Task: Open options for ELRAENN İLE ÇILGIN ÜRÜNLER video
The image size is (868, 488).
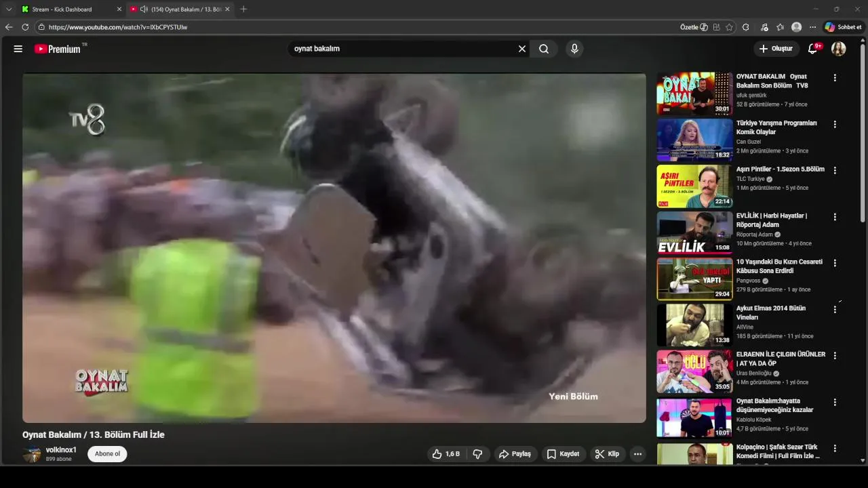Action: [835, 356]
